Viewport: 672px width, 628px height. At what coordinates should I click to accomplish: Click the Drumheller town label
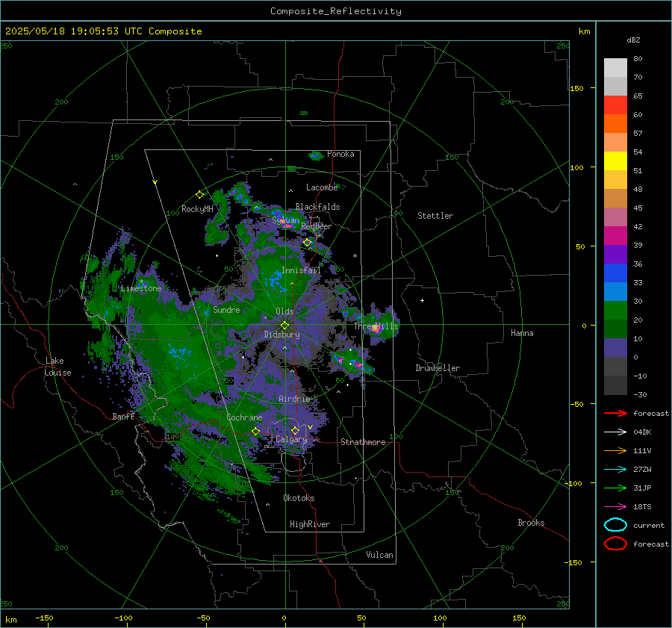pyautogui.click(x=438, y=368)
